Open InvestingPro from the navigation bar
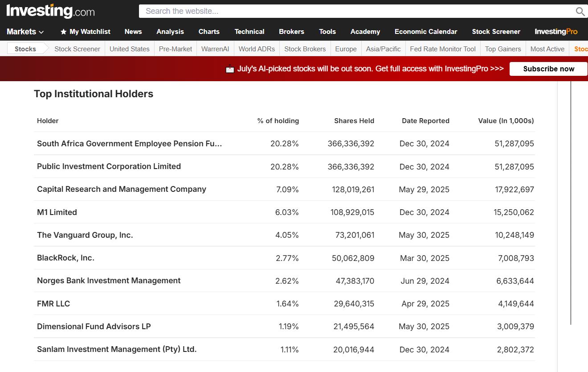 click(x=556, y=32)
